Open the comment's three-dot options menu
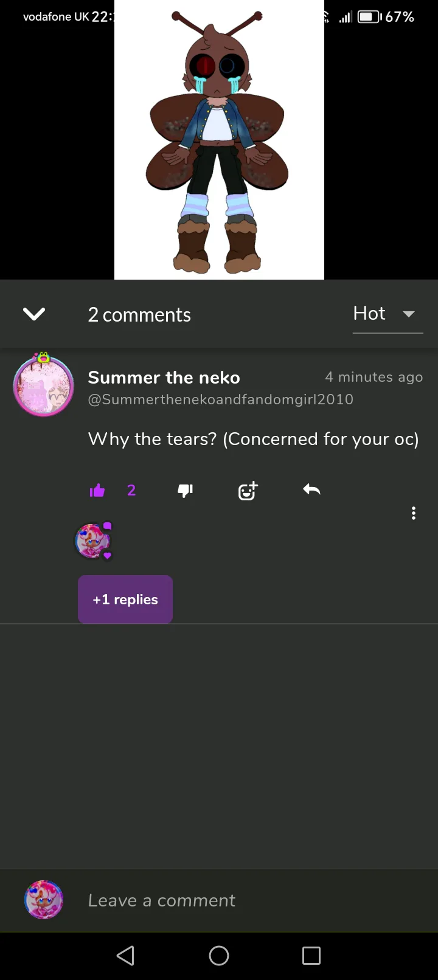 click(414, 513)
